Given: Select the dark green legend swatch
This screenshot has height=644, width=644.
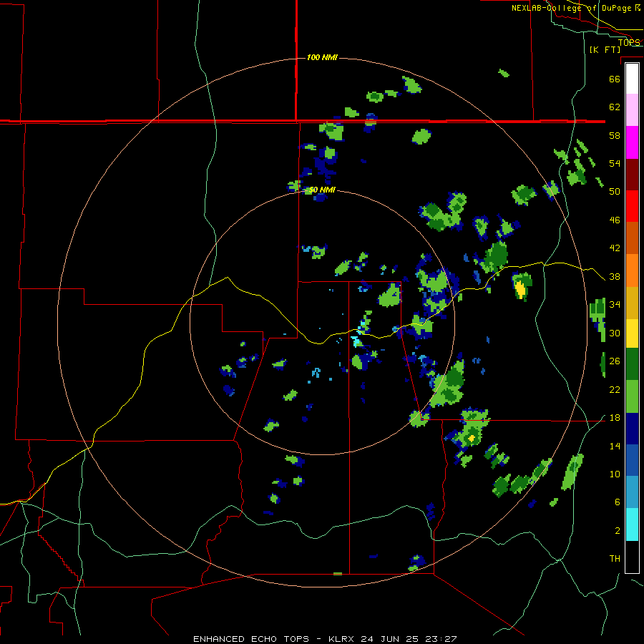Looking at the screenshot, I should click(x=632, y=364).
